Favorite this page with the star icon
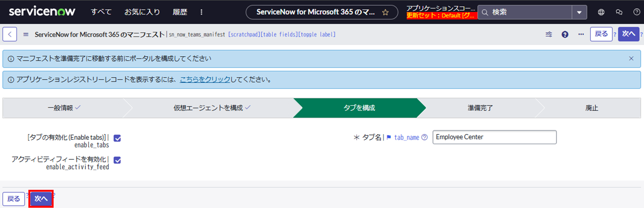The image size is (644, 208). (385, 12)
